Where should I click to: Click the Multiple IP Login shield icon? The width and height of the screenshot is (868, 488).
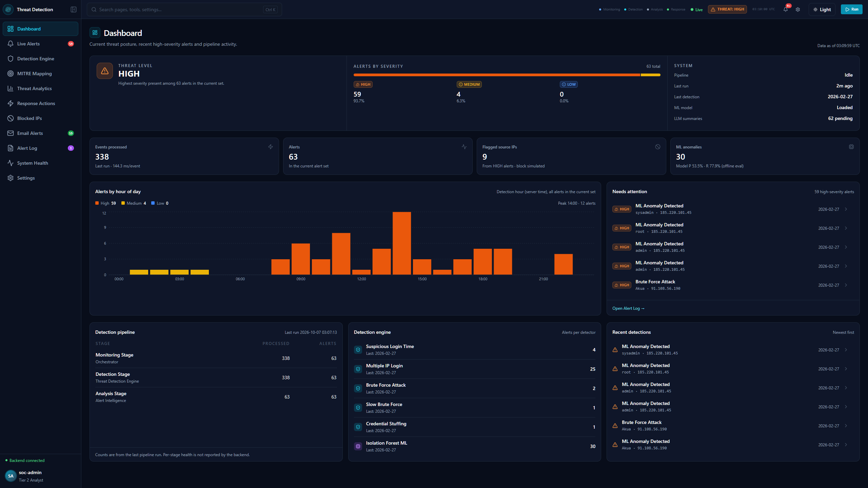point(358,369)
